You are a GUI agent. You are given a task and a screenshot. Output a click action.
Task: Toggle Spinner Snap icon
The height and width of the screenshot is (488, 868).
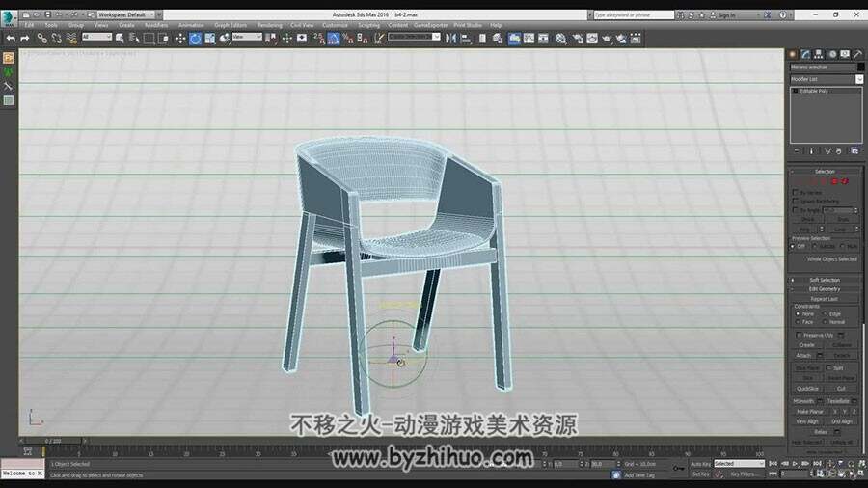[x=363, y=39]
